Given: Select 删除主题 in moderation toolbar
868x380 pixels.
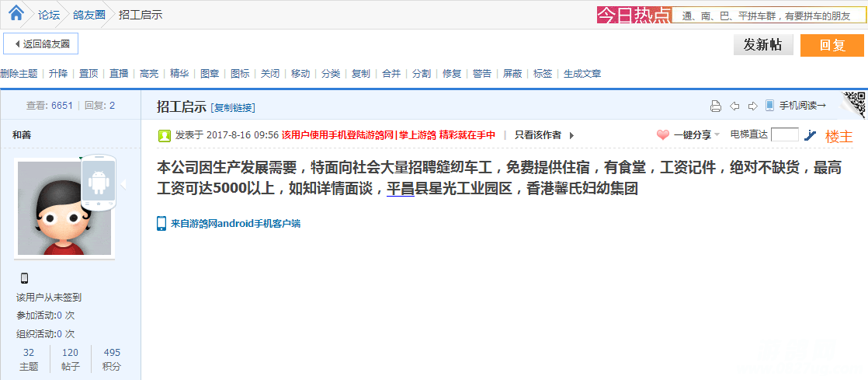Looking at the screenshot, I should [19, 74].
